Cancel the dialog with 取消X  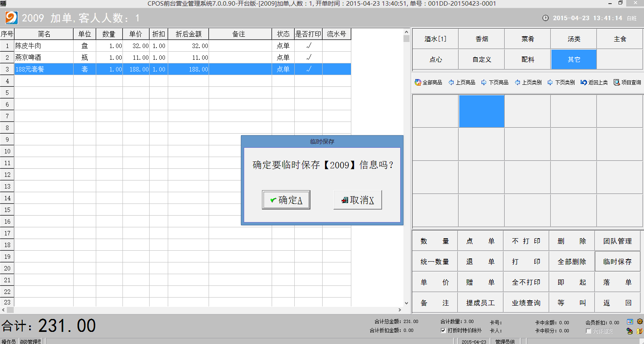click(x=357, y=200)
